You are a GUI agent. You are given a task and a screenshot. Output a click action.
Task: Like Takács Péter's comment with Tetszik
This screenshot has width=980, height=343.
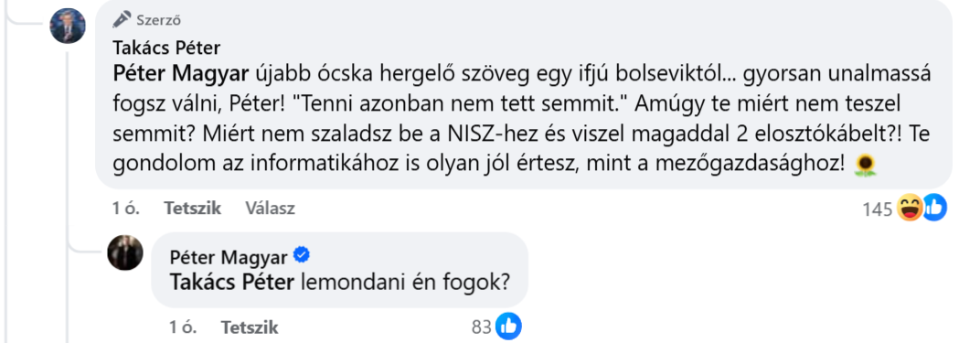(193, 208)
